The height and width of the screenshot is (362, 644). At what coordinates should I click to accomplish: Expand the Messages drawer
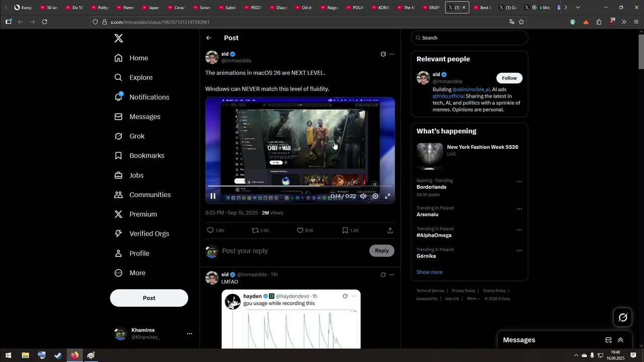[x=620, y=340]
